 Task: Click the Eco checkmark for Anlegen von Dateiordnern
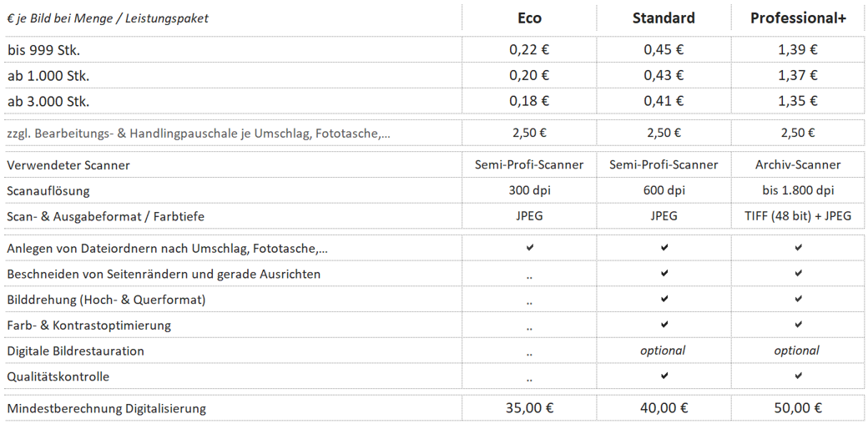(x=530, y=248)
